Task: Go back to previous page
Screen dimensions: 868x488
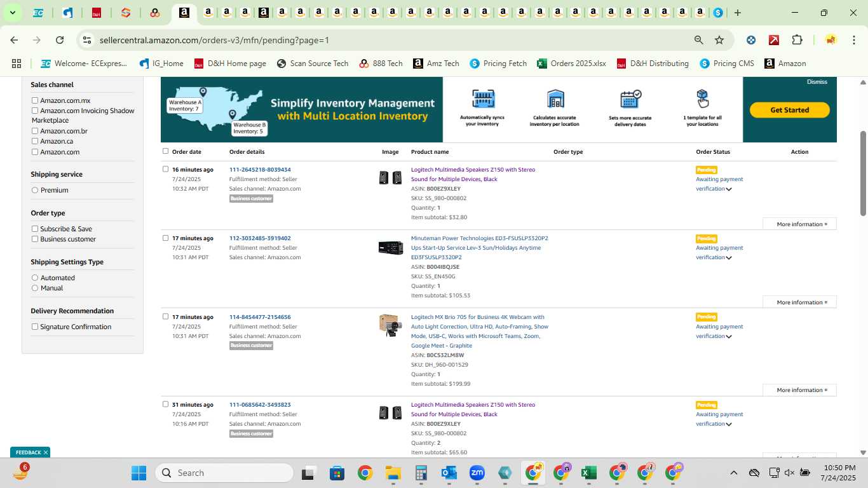Action: tap(14, 40)
